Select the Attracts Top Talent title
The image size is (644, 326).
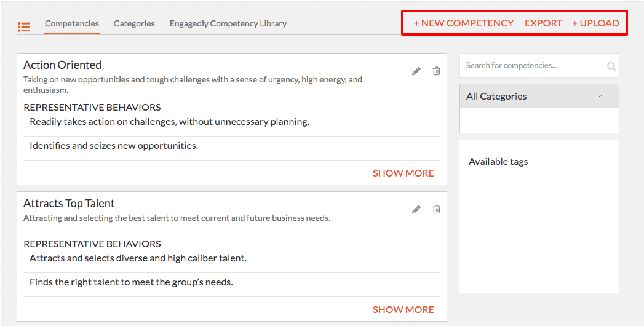pyautogui.click(x=69, y=203)
